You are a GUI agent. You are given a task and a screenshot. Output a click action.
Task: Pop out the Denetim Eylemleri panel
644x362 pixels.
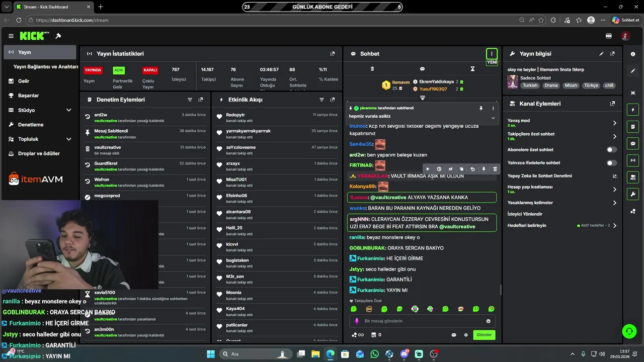click(x=201, y=100)
